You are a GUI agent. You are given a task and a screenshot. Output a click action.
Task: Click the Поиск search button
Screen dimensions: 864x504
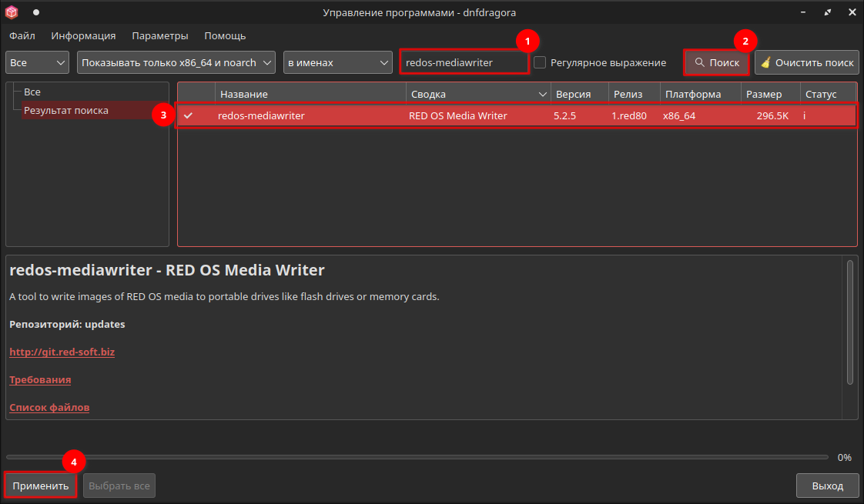(x=716, y=62)
